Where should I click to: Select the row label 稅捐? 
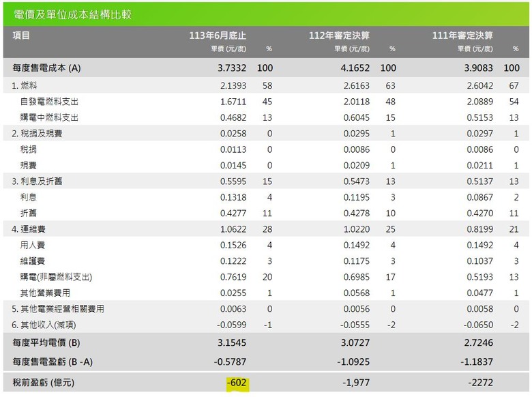(x=28, y=149)
